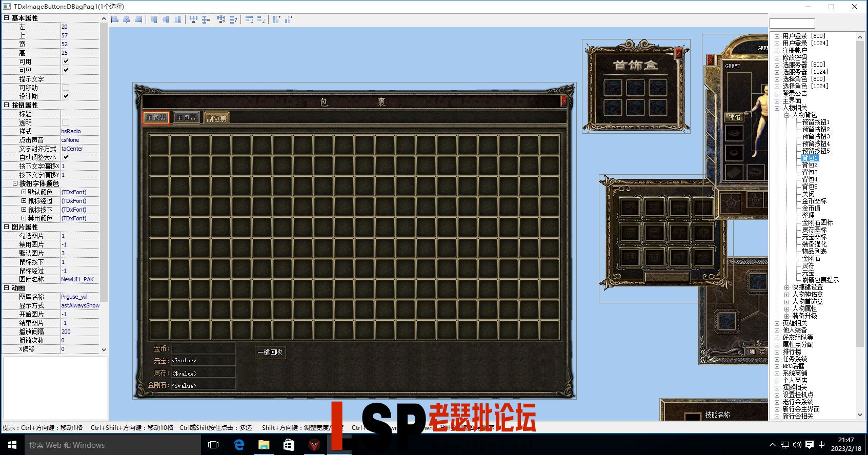The width and height of the screenshot is (868, 455).
Task: Expand the 主界面 tree node
Action: [777, 101]
